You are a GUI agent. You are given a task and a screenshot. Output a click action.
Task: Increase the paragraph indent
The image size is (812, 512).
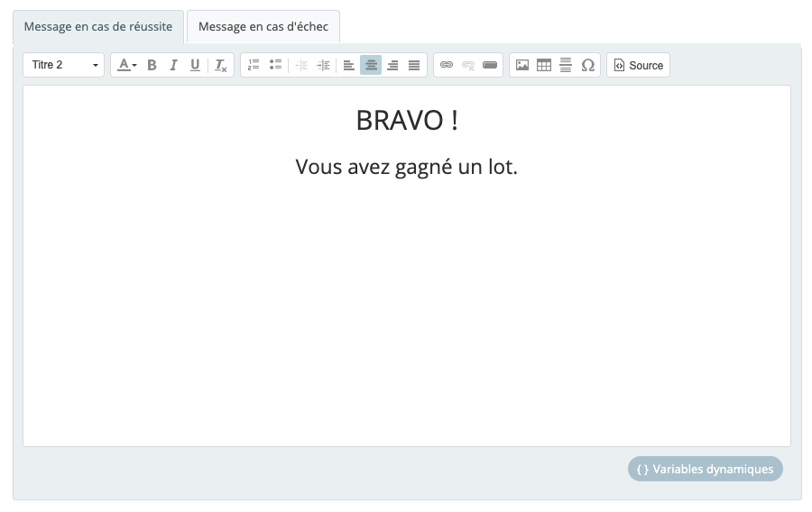coord(323,65)
